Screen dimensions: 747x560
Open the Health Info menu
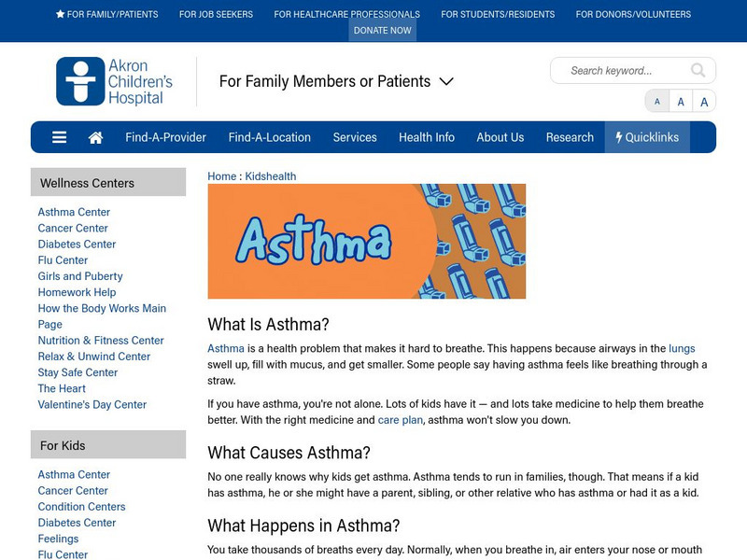[427, 136]
